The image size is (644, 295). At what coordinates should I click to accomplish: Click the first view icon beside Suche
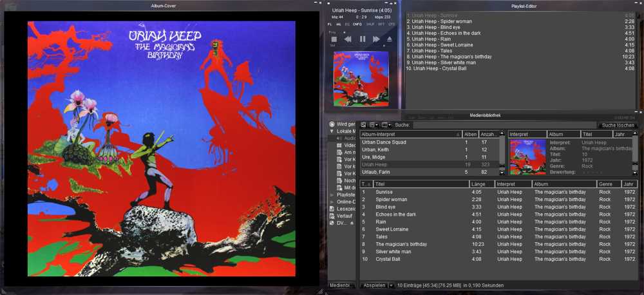[x=363, y=124]
